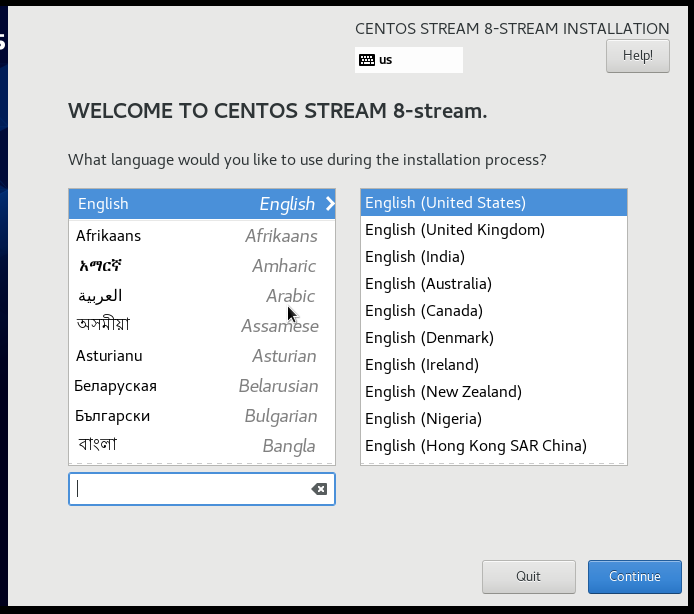Choose English (United States) locale
Screen dimensions: 694x614
pyautogui.click(x=494, y=203)
